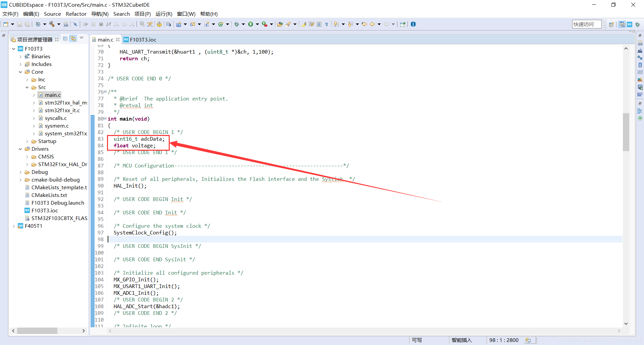
Task: Click inside the 快速访问 Quick Access field
Action: click(x=586, y=24)
